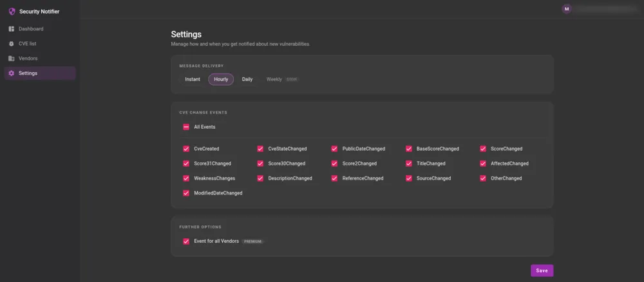Screen dimensions: 644x282
Task: Uncheck the Score30Changed checkbox
Action: 260,164
